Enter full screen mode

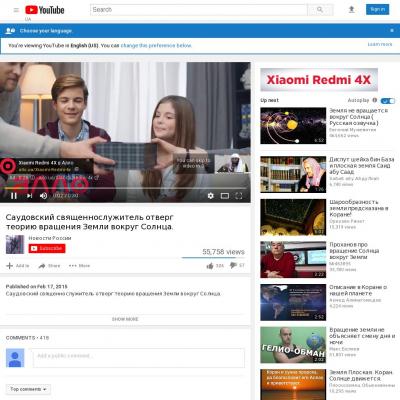click(239, 196)
